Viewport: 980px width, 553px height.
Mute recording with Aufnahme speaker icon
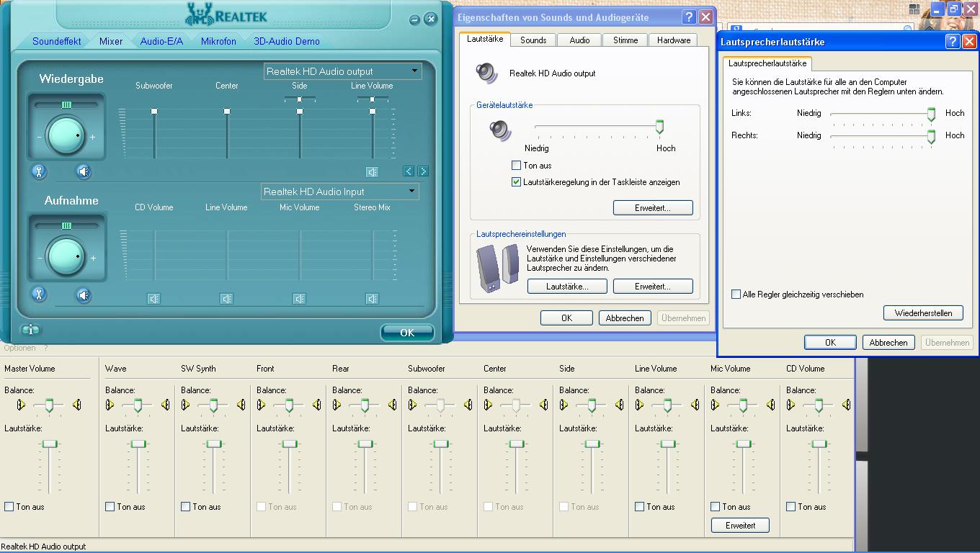84,295
